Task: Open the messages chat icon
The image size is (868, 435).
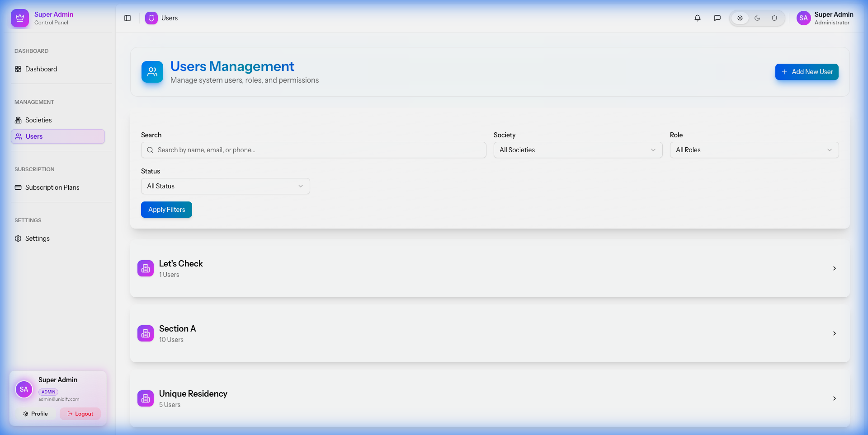Action: (x=717, y=18)
